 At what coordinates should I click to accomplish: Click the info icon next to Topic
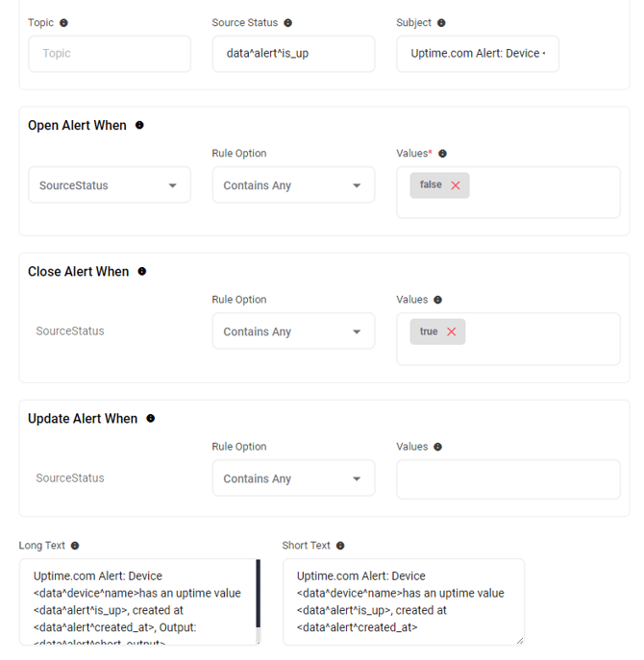point(64,23)
